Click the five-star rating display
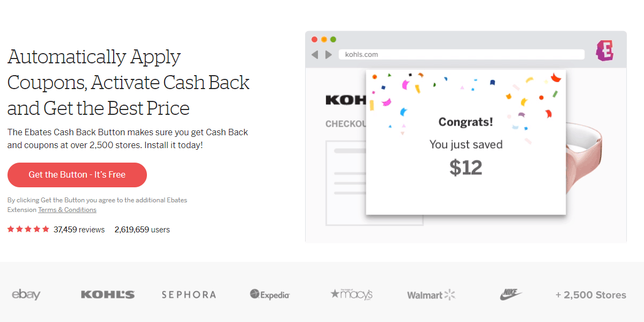 [x=28, y=229]
